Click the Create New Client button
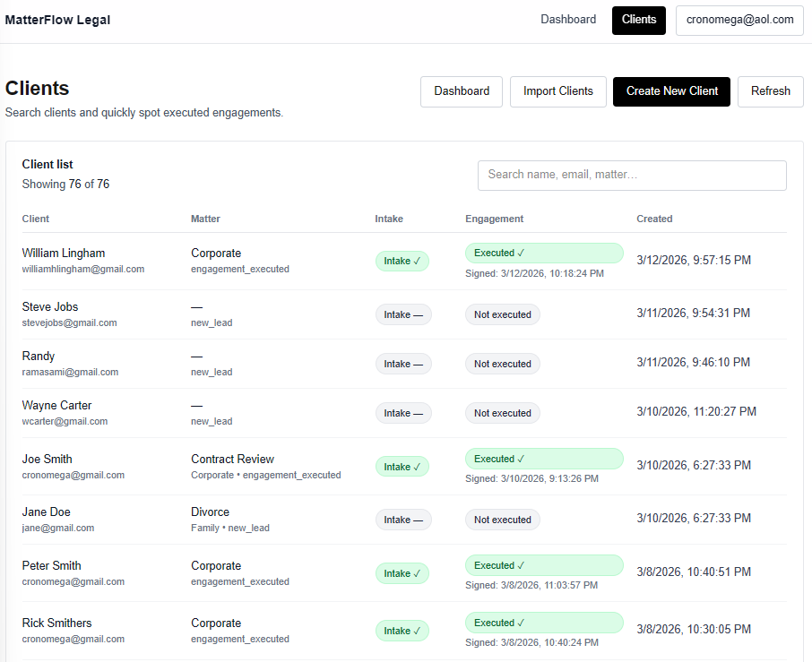 coord(671,91)
